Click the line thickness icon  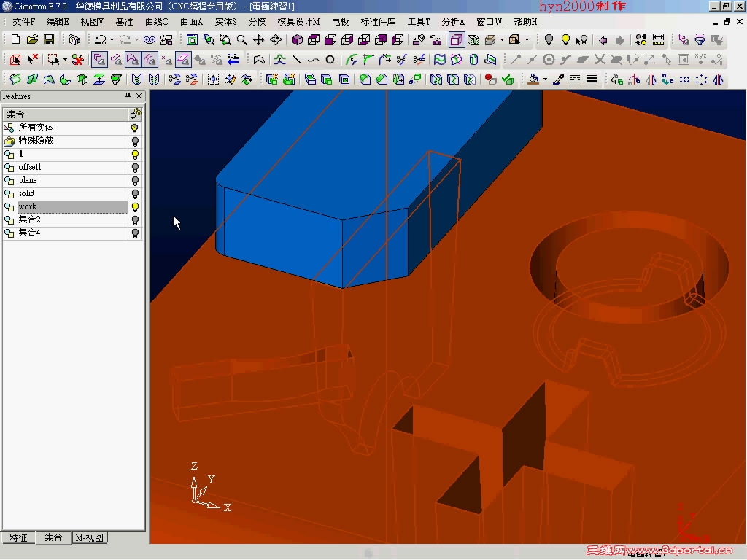[592, 79]
